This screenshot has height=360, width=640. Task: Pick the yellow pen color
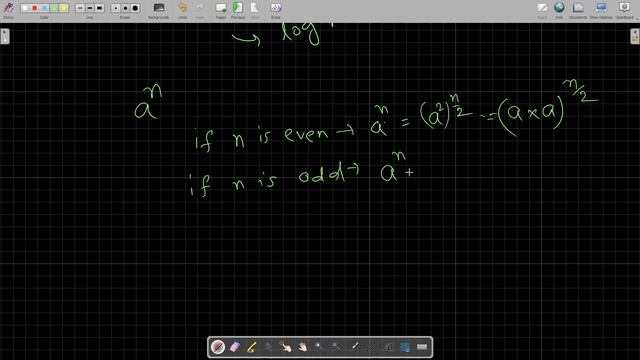(x=64, y=8)
